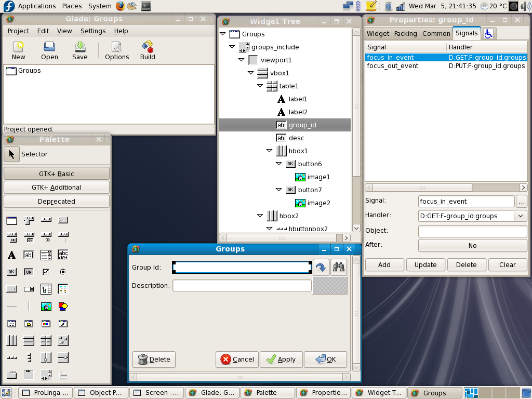Screen dimensions: 532x399
Task: Click the Save toolbar icon in Glade
Action: point(79,50)
